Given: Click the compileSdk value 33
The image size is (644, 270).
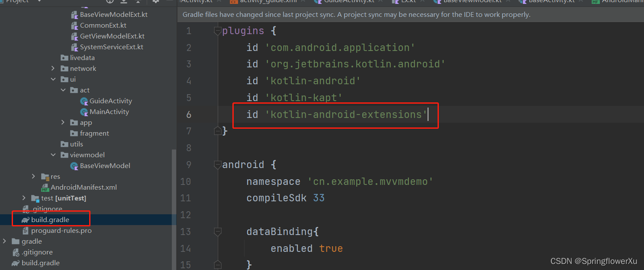Looking at the screenshot, I should point(319,198).
